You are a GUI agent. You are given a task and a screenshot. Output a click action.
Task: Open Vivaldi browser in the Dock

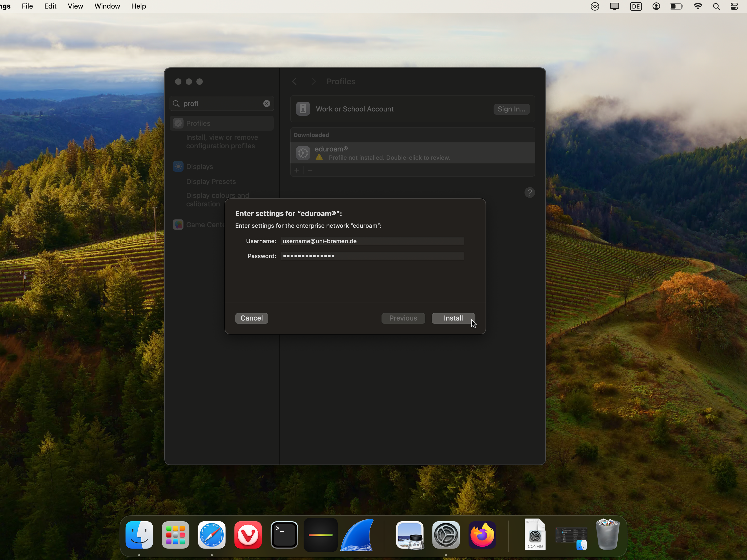248,535
